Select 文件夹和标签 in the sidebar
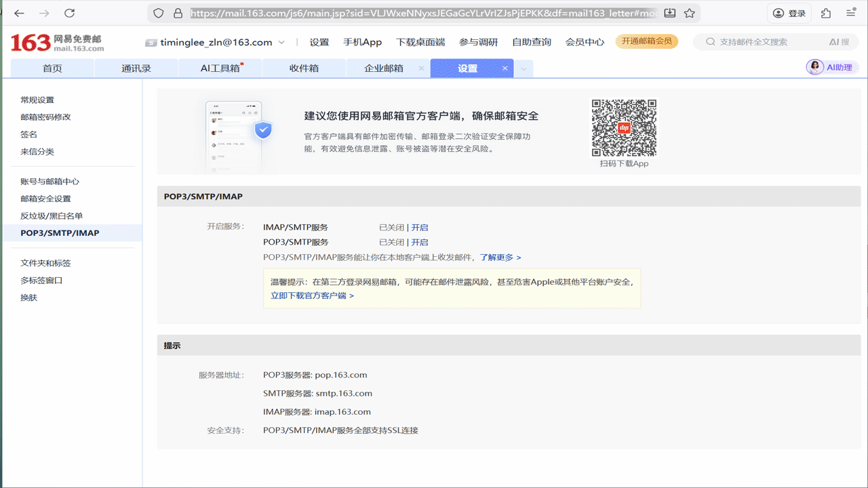Viewport: 868px width, 488px height. (x=45, y=263)
